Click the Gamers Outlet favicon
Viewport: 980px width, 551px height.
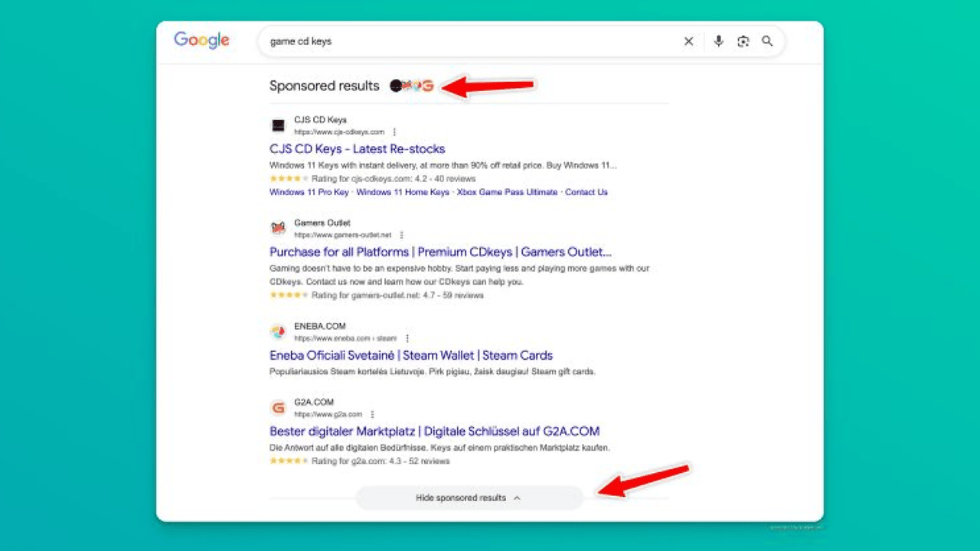coord(278,229)
